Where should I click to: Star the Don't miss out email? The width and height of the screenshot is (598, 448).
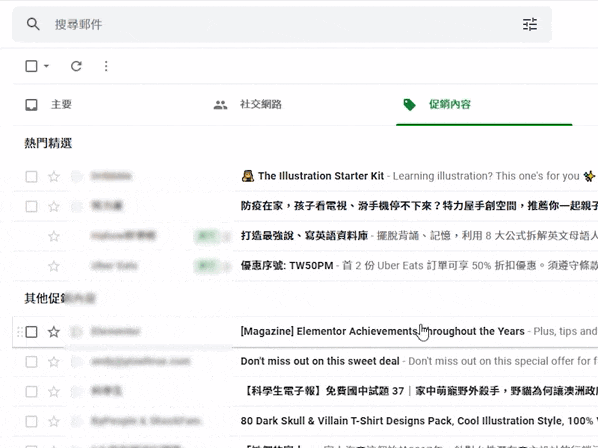click(x=54, y=361)
